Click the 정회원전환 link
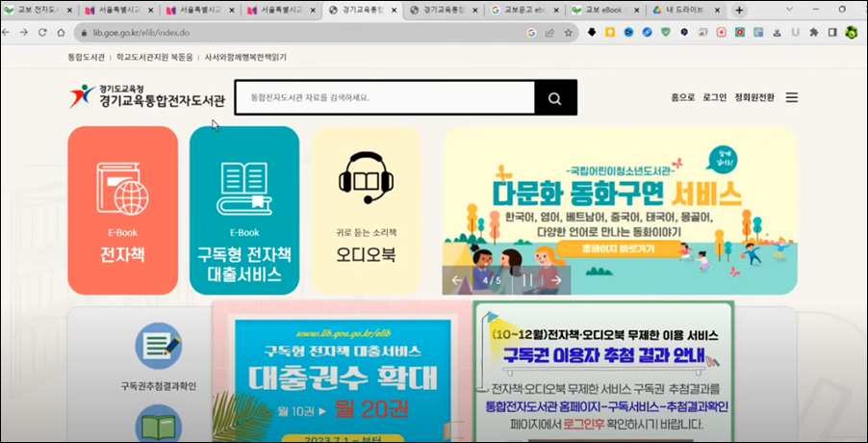 click(754, 97)
